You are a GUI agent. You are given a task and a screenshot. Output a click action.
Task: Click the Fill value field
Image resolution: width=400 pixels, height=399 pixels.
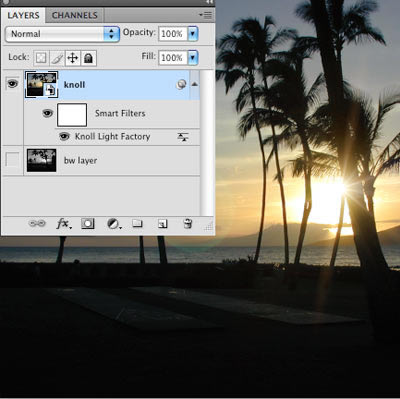click(173, 58)
